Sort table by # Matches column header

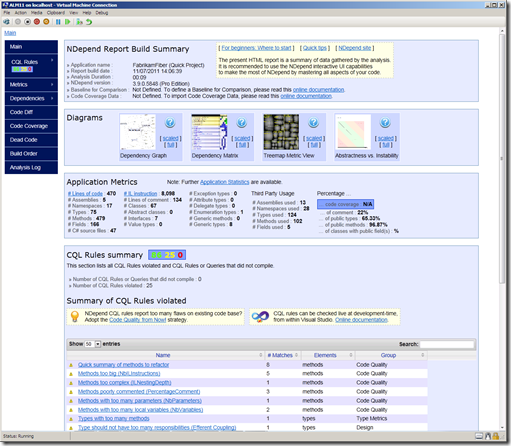[x=282, y=355]
